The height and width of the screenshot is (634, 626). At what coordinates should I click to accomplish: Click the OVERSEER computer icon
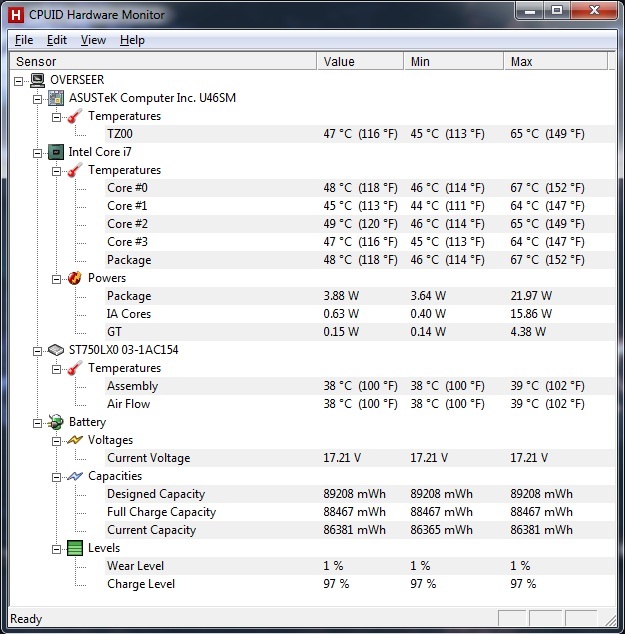pyautogui.click(x=38, y=80)
